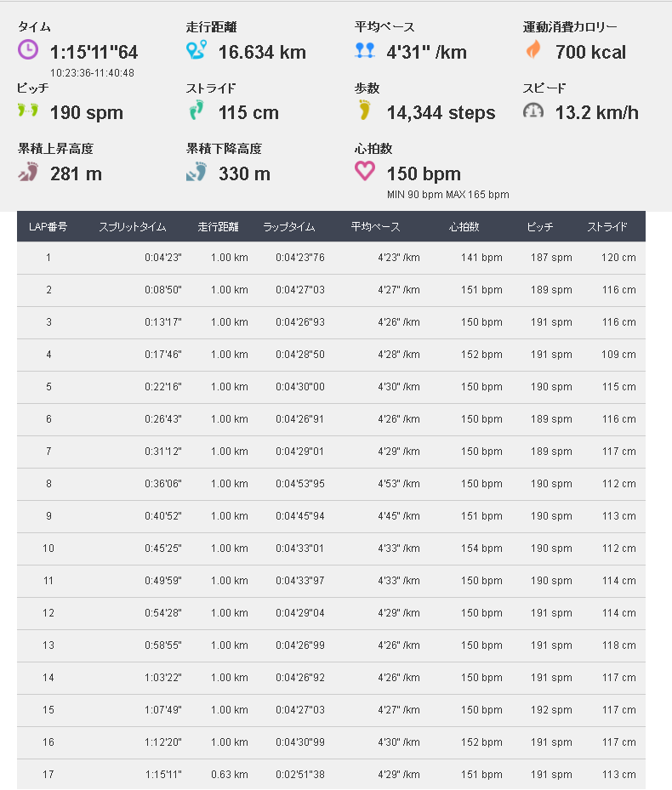Click the average pace runners icon
672x790 pixels.
tap(364, 50)
